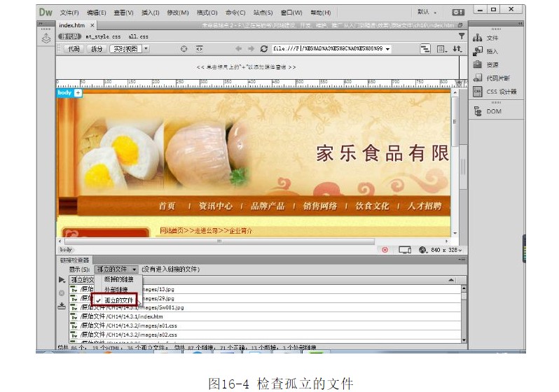Open the 实时视图 dropdown arrow
Viewport: 559px width, 392px height.
(x=146, y=49)
